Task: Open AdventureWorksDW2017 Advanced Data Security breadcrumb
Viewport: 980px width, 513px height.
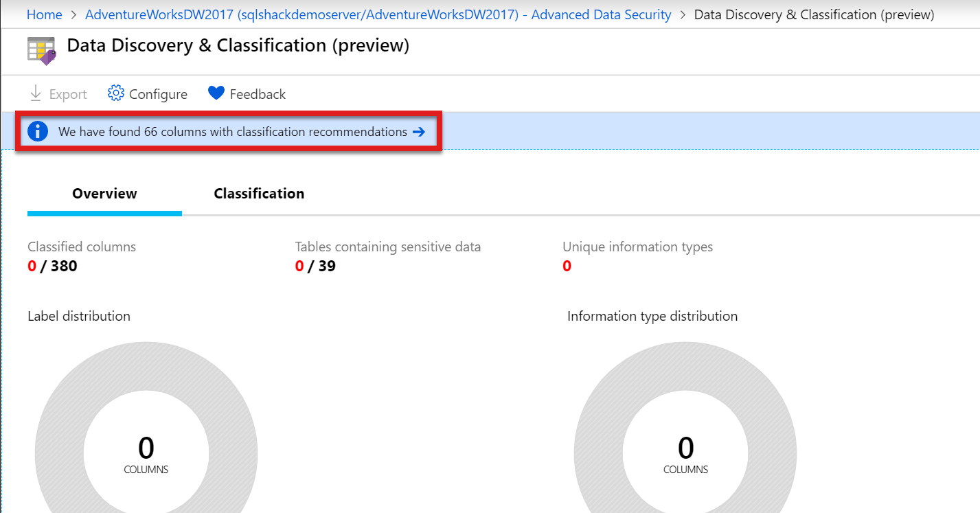Action: (378, 14)
